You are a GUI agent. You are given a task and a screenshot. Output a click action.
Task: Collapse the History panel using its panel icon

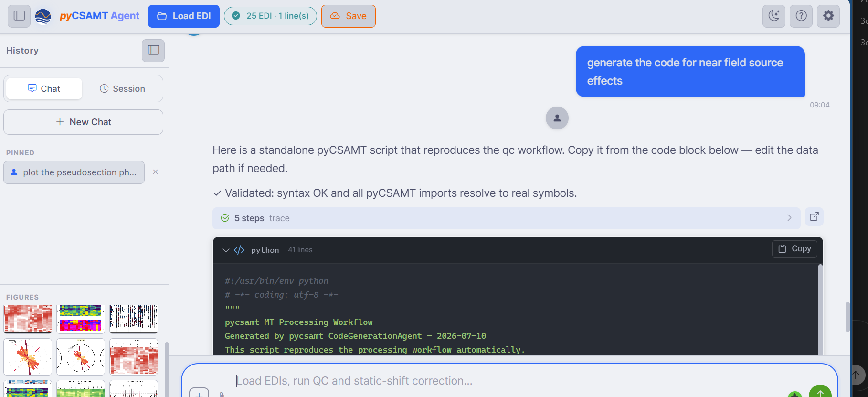[153, 50]
